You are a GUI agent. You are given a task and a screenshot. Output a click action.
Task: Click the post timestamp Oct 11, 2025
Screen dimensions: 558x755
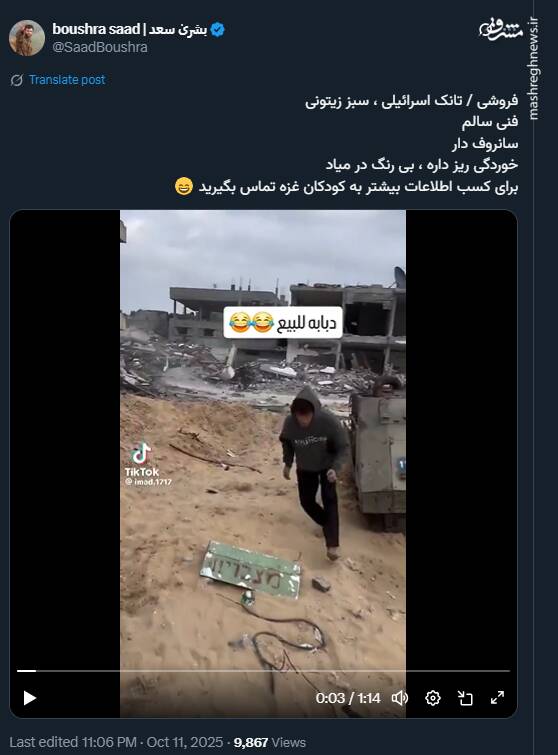(x=184, y=742)
